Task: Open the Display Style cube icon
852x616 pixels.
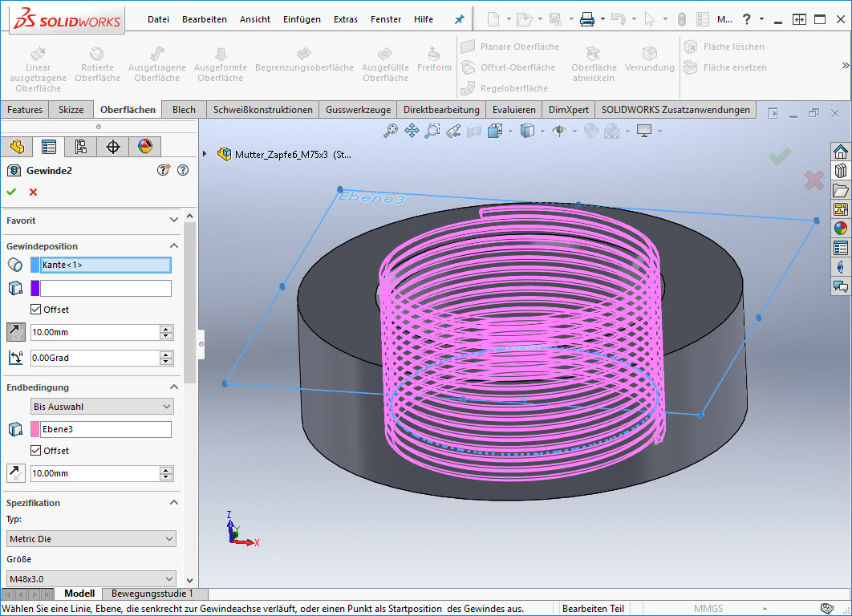Action: coord(527,131)
